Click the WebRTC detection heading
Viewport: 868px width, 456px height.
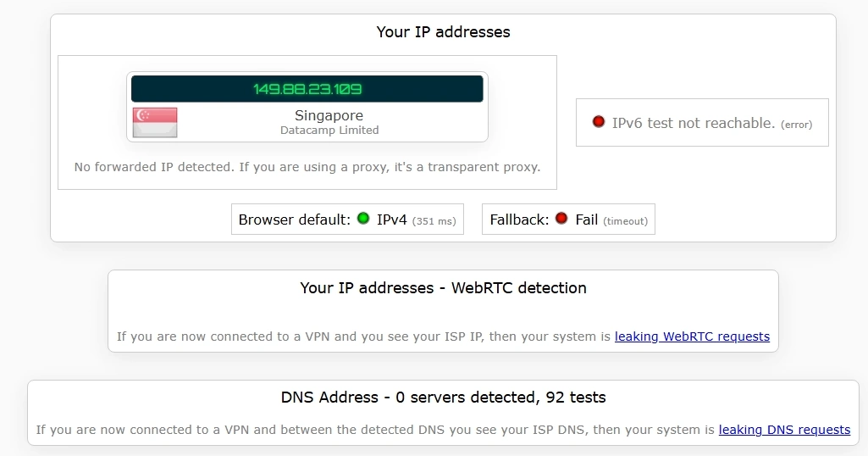(443, 288)
